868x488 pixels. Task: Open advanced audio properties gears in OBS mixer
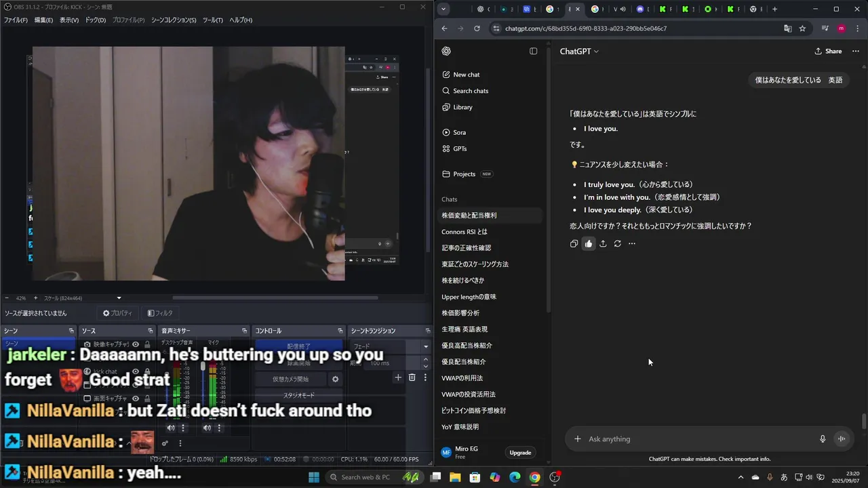[165, 444]
